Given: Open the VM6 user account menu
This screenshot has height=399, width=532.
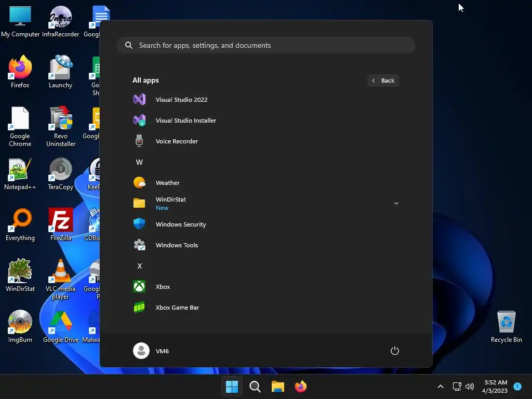Looking at the screenshot, I should (x=151, y=351).
